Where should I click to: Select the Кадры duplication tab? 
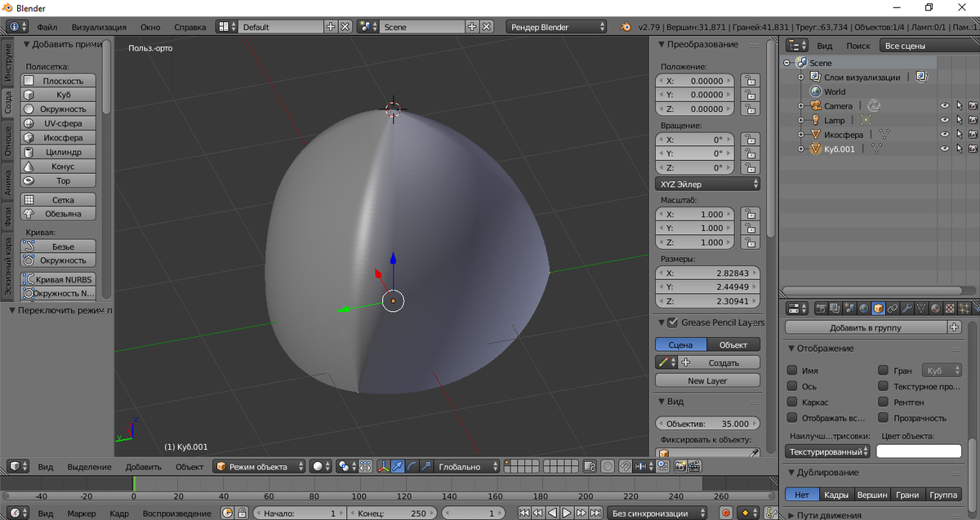(x=835, y=495)
